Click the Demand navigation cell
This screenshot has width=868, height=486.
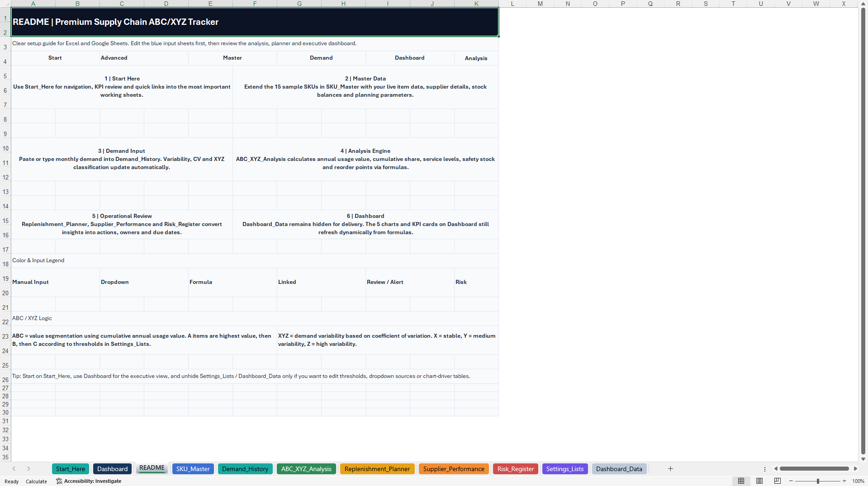pyautogui.click(x=321, y=58)
